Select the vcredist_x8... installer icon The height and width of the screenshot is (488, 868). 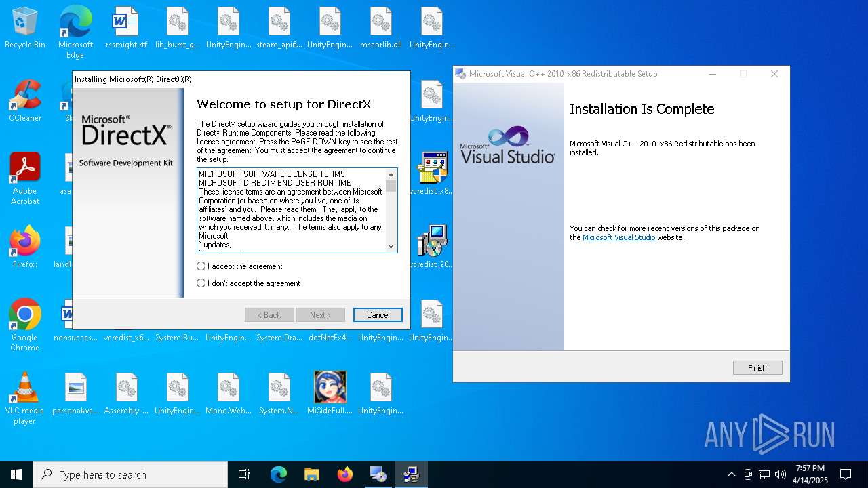coord(432,174)
